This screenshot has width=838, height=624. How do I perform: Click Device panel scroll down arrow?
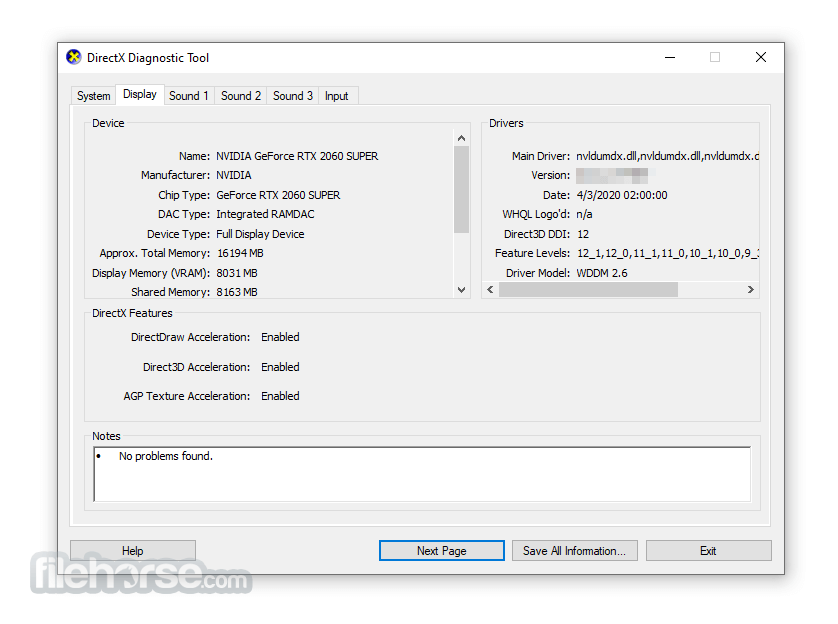click(462, 290)
